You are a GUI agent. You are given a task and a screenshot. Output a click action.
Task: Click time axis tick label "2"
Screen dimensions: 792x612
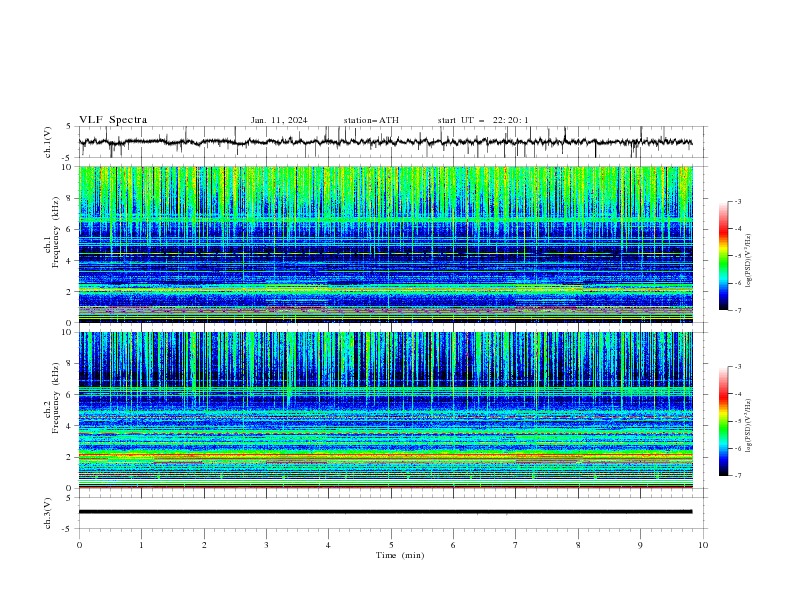click(x=204, y=545)
